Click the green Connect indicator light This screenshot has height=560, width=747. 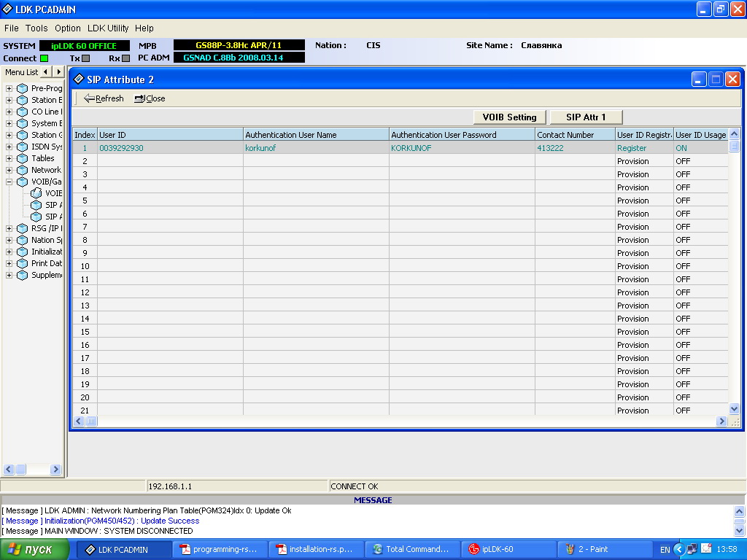[x=44, y=58]
